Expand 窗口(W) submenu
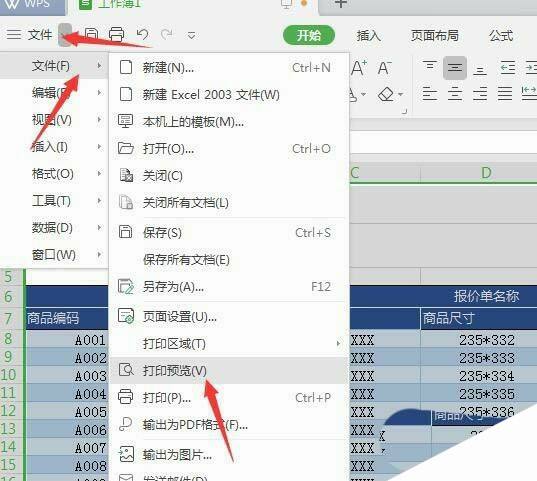The height and width of the screenshot is (481, 537). tap(54, 255)
